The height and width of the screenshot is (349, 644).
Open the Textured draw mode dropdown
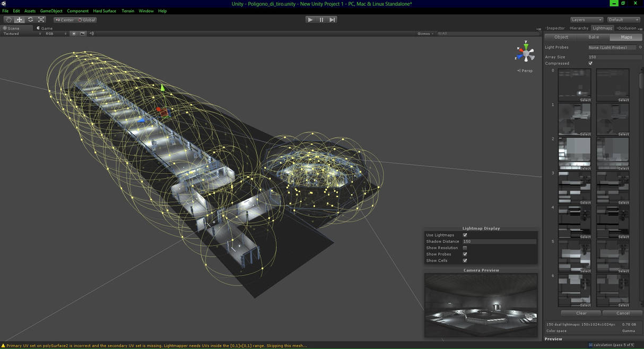22,33
